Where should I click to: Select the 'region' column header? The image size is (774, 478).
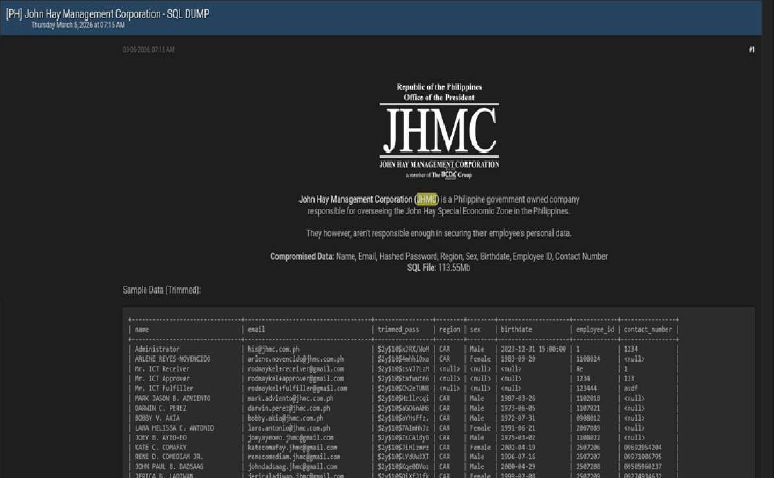click(x=450, y=329)
